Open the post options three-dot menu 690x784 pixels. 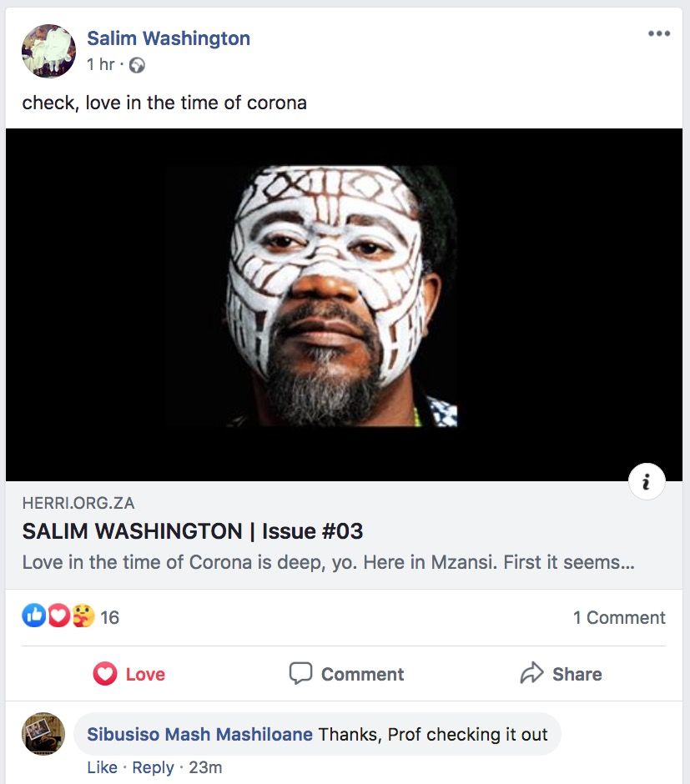(658, 33)
